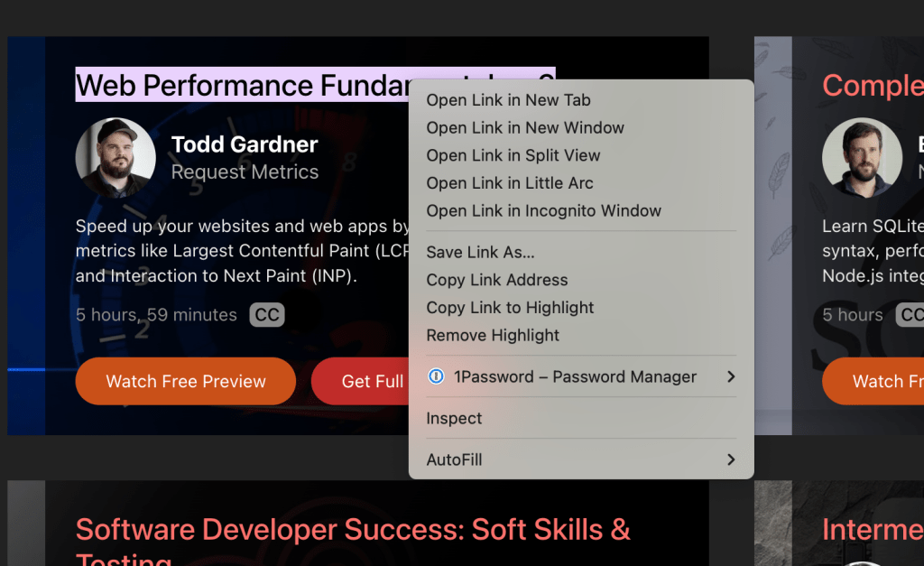Click Todd Gardner's profile photo

point(115,157)
